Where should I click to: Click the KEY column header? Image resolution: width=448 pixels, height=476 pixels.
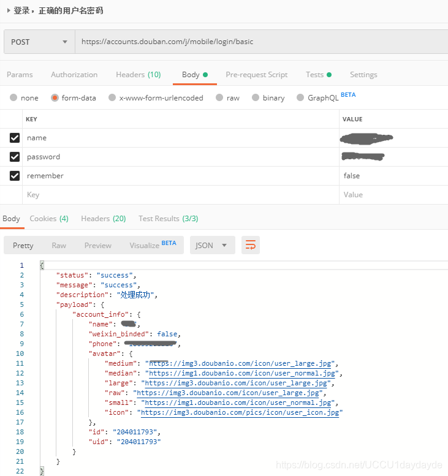(x=31, y=119)
